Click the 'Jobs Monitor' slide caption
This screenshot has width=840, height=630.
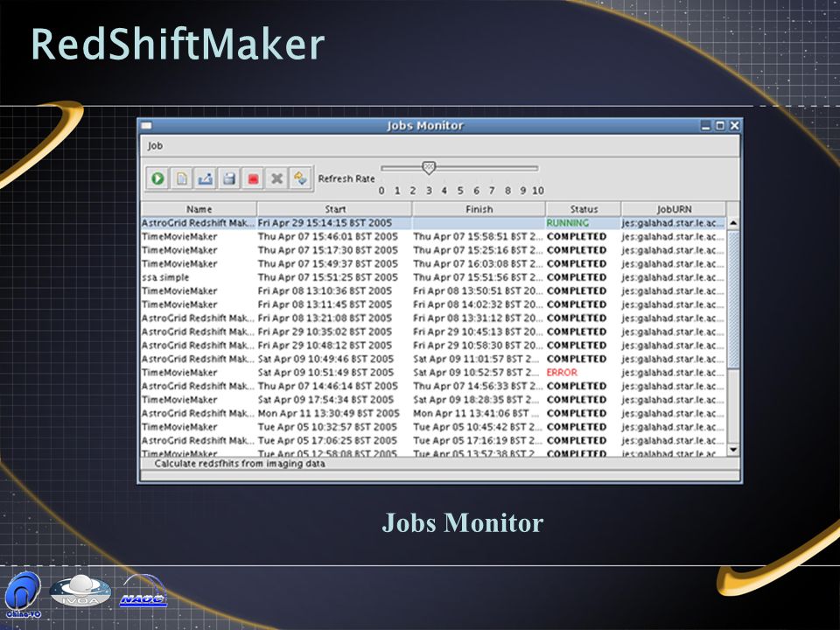point(462,522)
